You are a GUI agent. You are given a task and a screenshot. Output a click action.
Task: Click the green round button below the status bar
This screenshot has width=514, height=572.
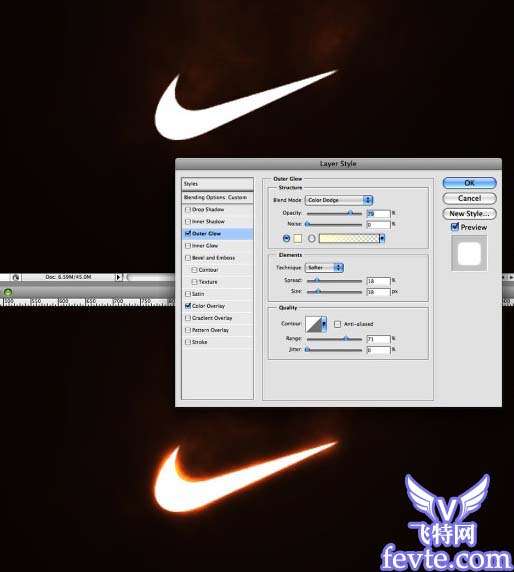[x=8, y=292]
